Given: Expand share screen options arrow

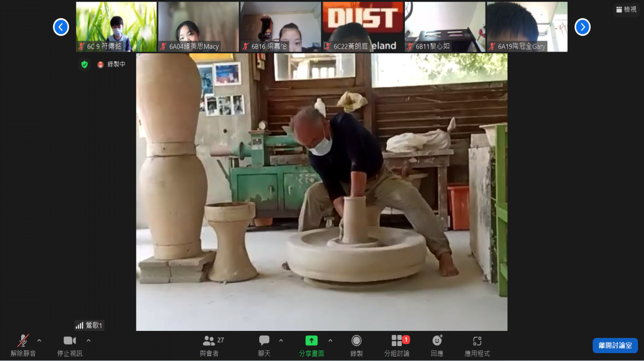Looking at the screenshot, I should [330, 340].
